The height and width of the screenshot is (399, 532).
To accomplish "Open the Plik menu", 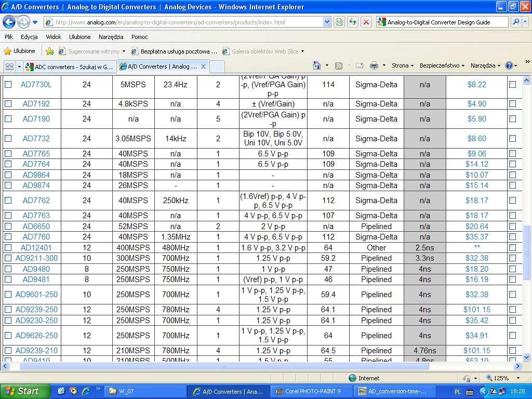I will pos(9,37).
